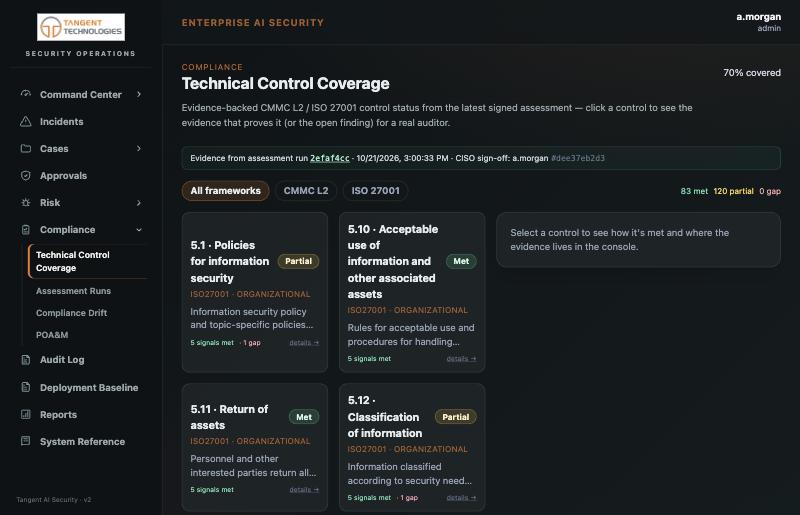The width and height of the screenshot is (800, 515).
Task: Click the Tangent Technologies logo
Action: coord(81,27)
